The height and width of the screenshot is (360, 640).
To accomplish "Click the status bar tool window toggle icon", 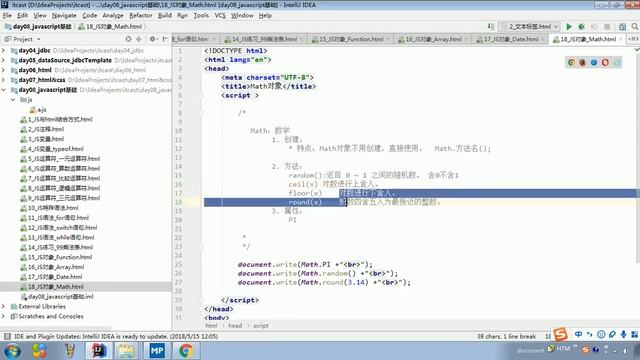I will [7, 336].
